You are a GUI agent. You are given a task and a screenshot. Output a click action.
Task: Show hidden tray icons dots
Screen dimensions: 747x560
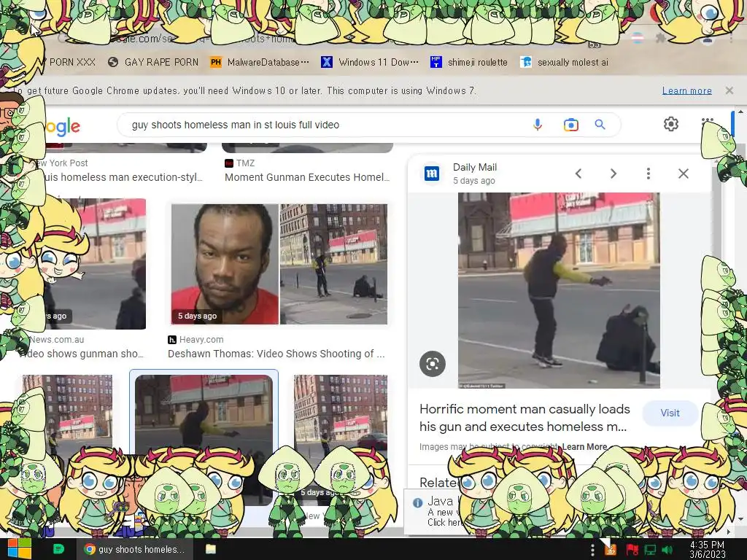pyautogui.click(x=592, y=550)
